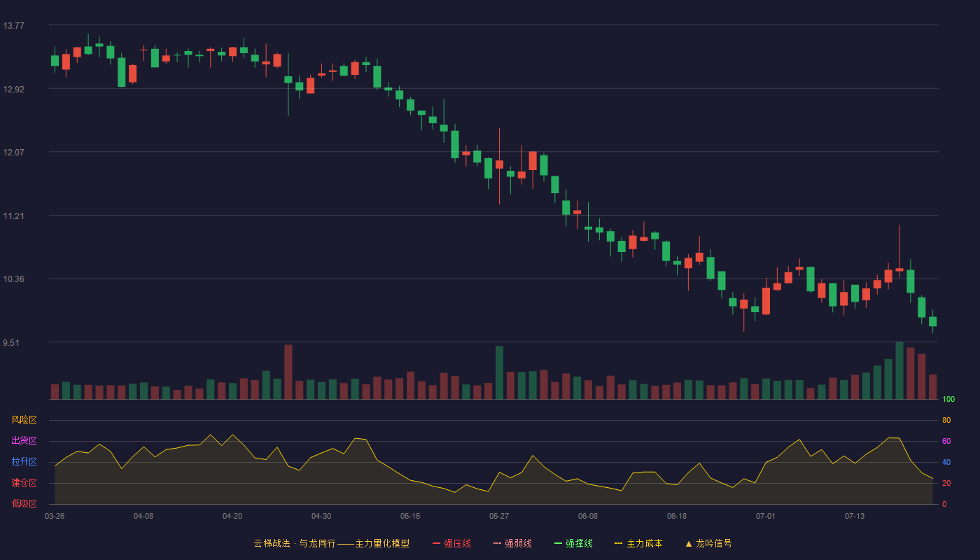
Task: Click the 03-26 date axis label
Action: click(x=55, y=516)
